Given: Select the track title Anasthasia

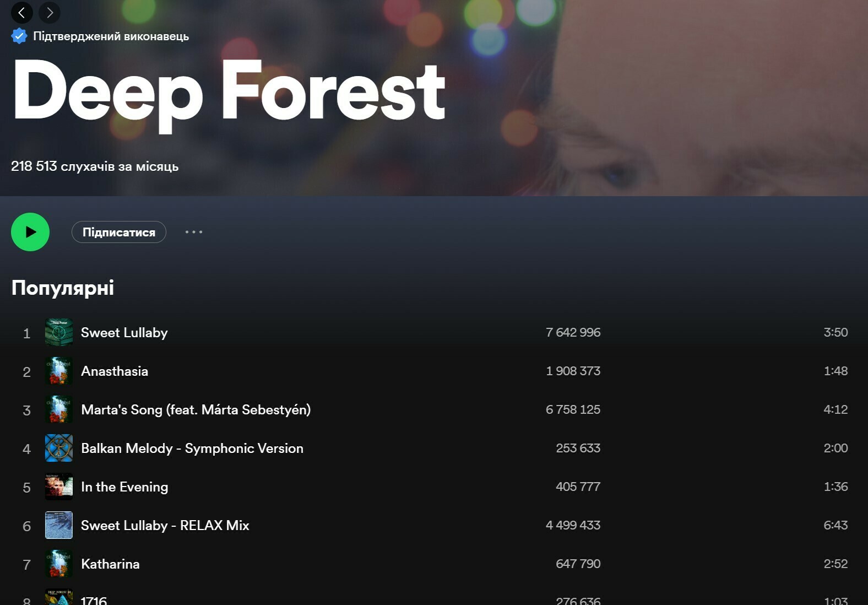Looking at the screenshot, I should 115,371.
